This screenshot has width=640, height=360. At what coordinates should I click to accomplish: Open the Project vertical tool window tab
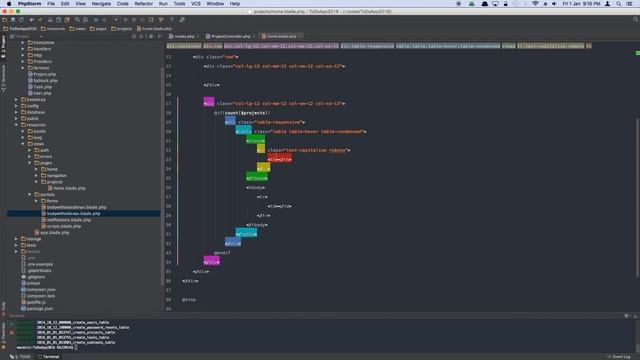[3, 47]
